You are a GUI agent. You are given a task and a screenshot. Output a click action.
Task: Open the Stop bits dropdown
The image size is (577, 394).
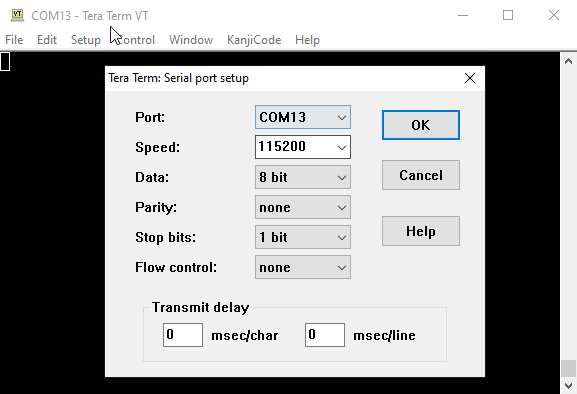[x=303, y=237]
